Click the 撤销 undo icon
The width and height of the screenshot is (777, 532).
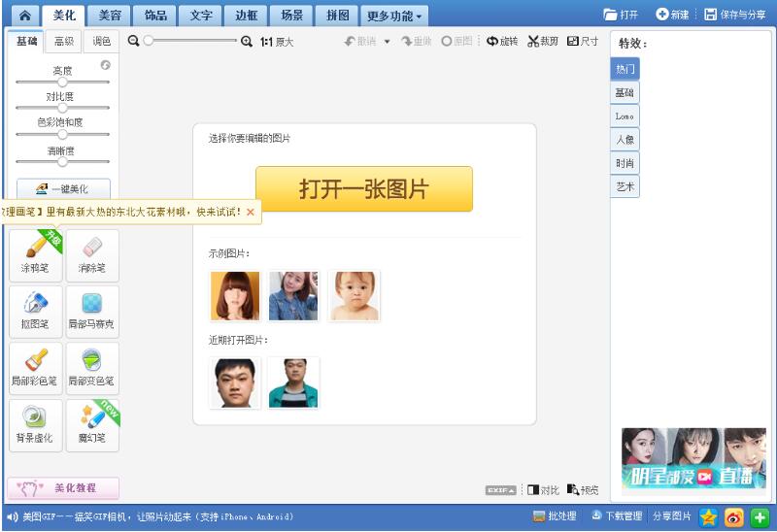[350, 41]
